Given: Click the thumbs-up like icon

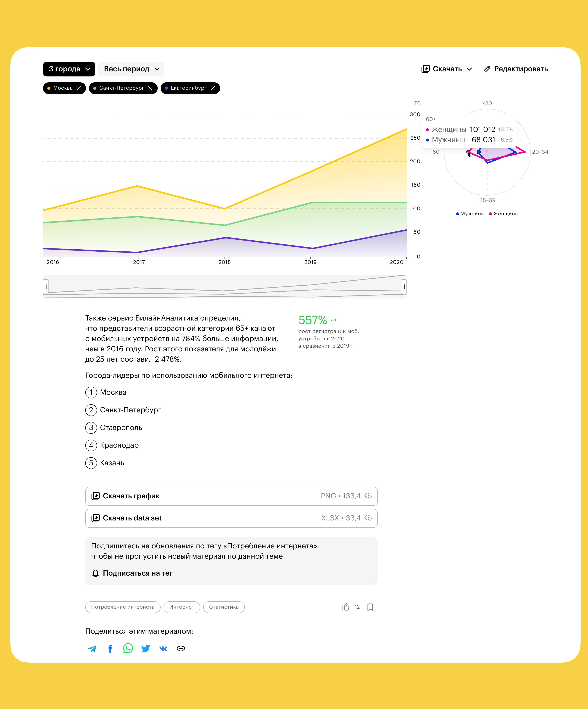Looking at the screenshot, I should (x=346, y=607).
